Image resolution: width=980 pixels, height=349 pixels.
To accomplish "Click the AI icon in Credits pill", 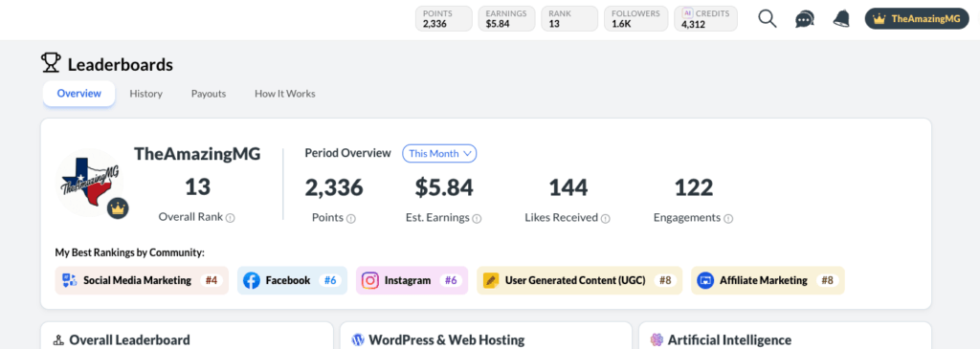I will 687,13.
